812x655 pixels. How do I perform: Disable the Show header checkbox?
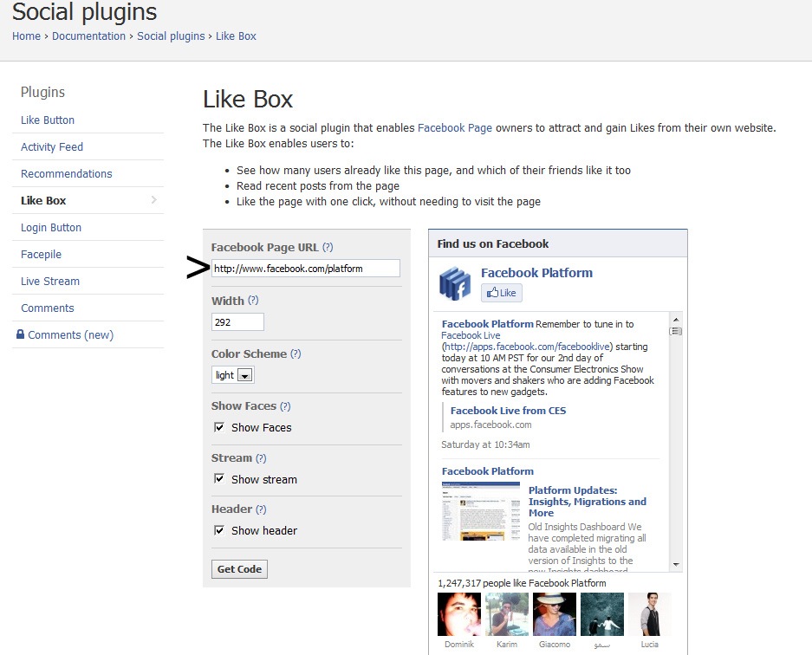tap(219, 530)
